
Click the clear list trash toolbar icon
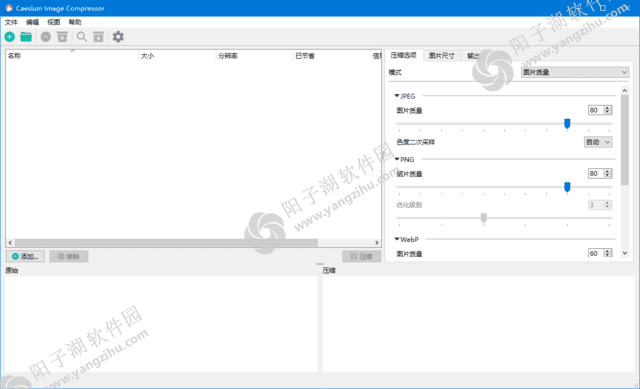[62, 37]
